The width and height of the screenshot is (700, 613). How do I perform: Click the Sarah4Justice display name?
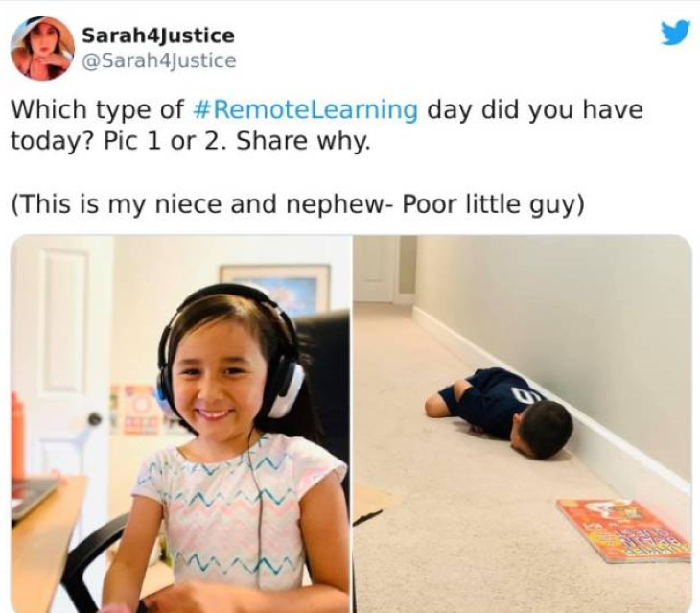[158, 35]
